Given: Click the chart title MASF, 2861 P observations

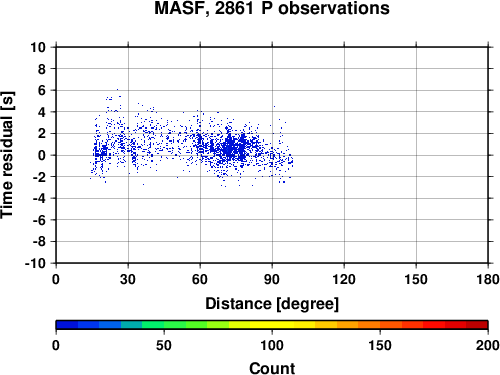Looking at the screenshot, I should click(x=272, y=8).
